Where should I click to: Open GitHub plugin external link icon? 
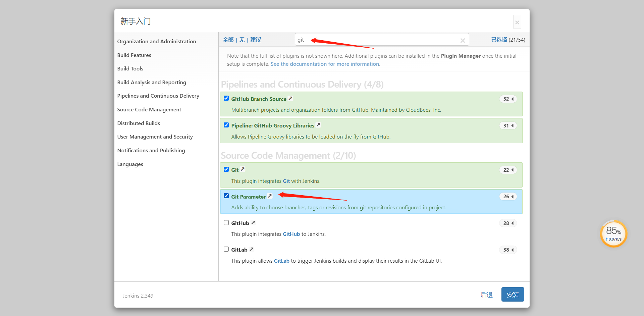coord(254,223)
